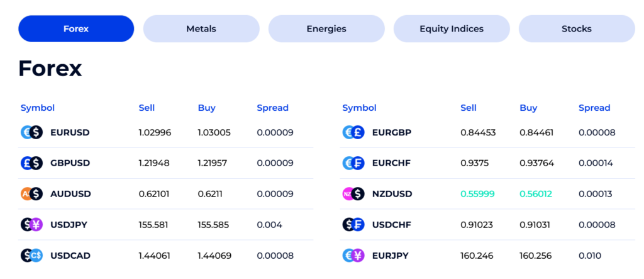644x279 pixels.
Task: Click the EURCHF currency pair icon
Action: (x=353, y=163)
